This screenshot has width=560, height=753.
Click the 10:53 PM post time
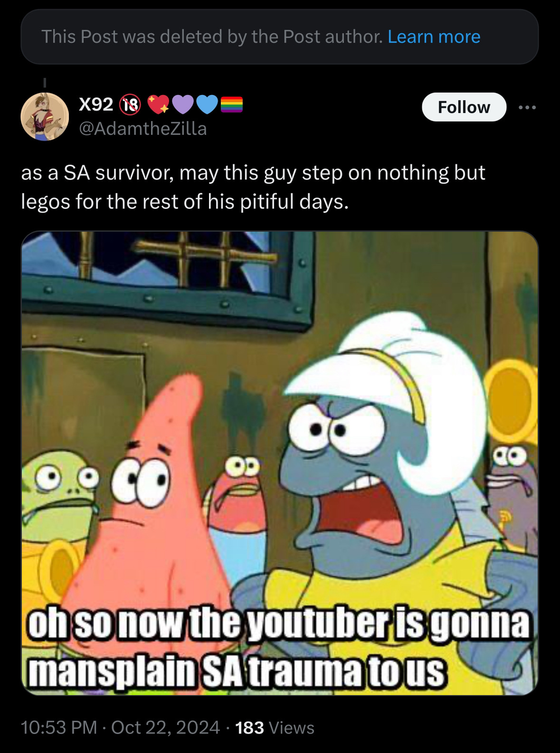(59, 727)
